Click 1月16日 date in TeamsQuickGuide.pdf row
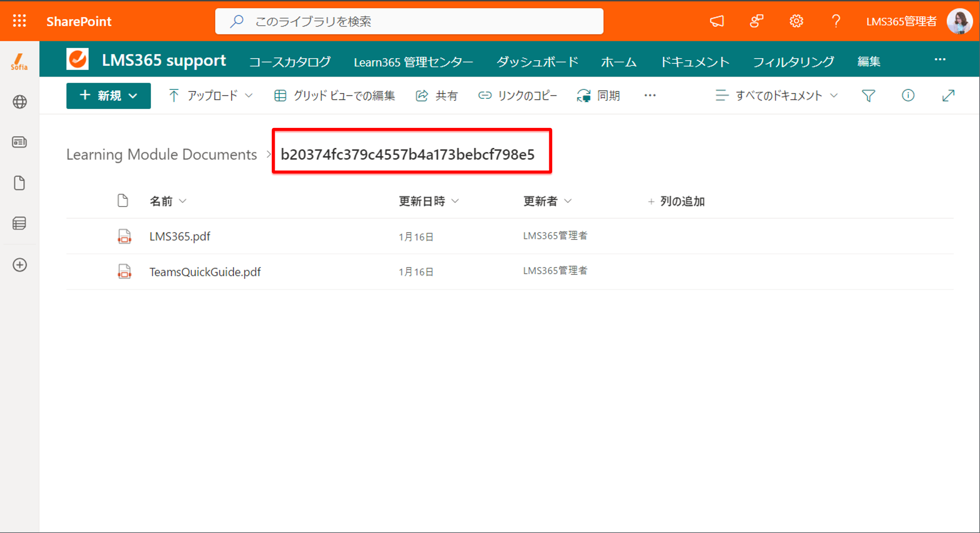 416,271
